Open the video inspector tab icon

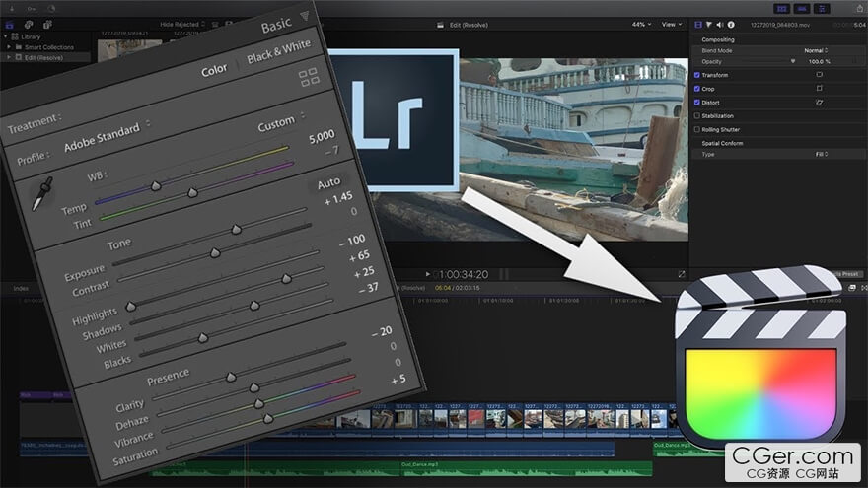699,24
